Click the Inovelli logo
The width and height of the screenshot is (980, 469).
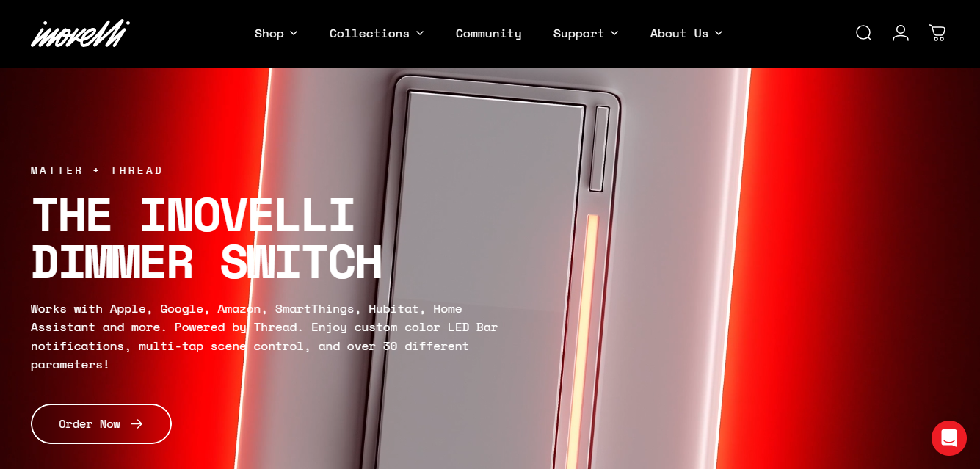pos(80,33)
